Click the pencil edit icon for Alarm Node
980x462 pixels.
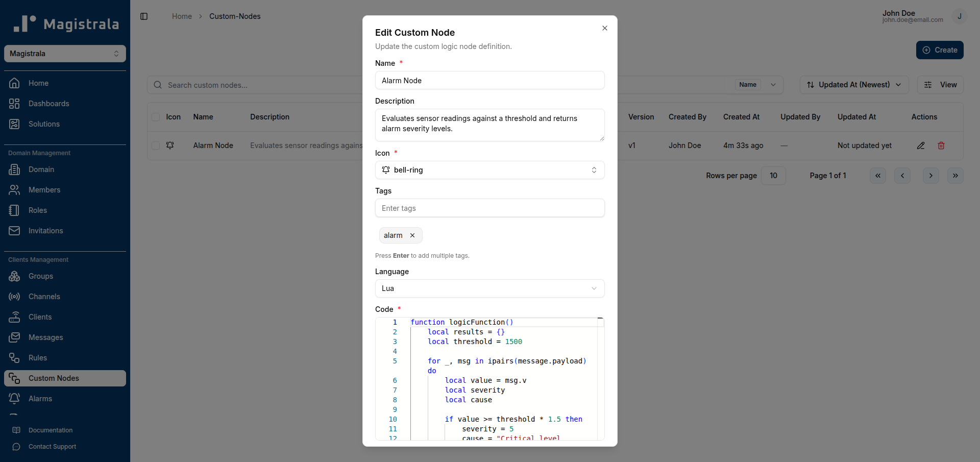[x=921, y=145]
